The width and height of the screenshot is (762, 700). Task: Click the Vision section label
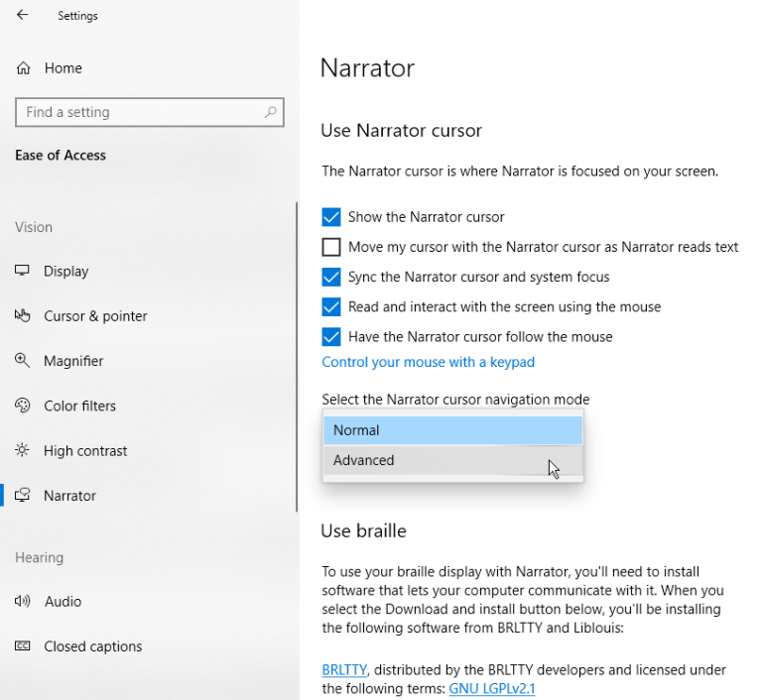(34, 227)
